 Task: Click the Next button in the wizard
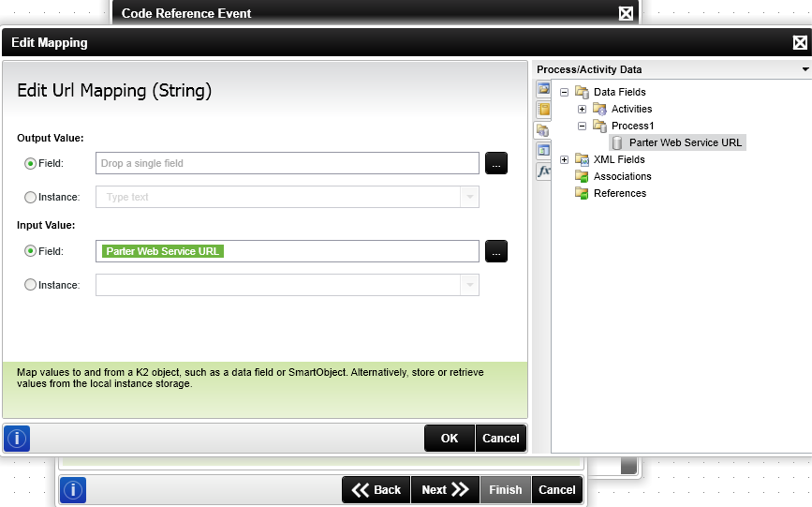(x=446, y=490)
